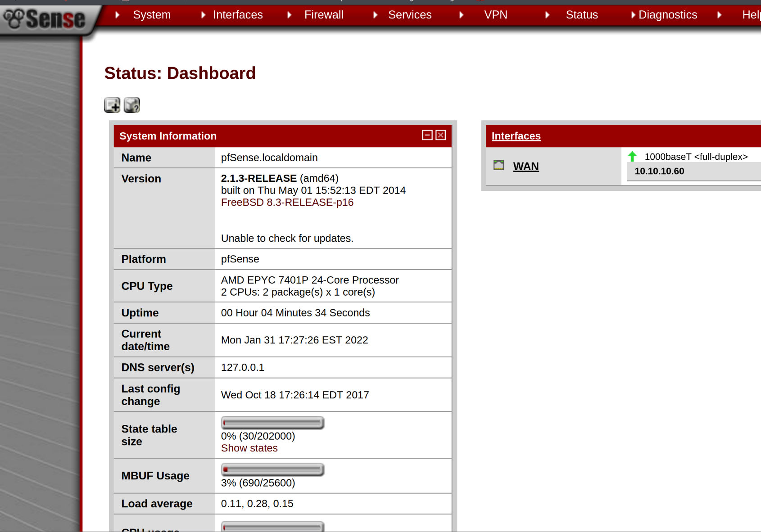Click arrow beside Firewall menu
The height and width of the screenshot is (532, 761).
tap(290, 15)
